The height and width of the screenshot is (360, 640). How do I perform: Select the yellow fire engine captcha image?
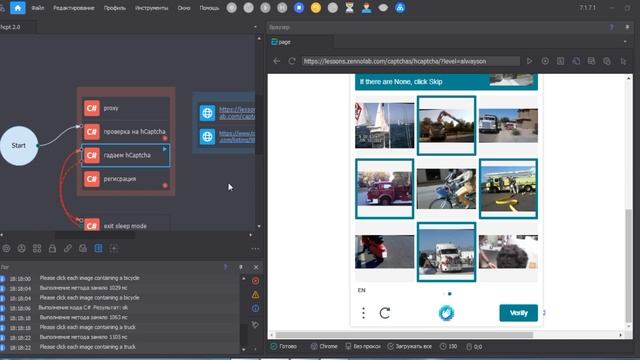pyautogui.click(x=508, y=189)
